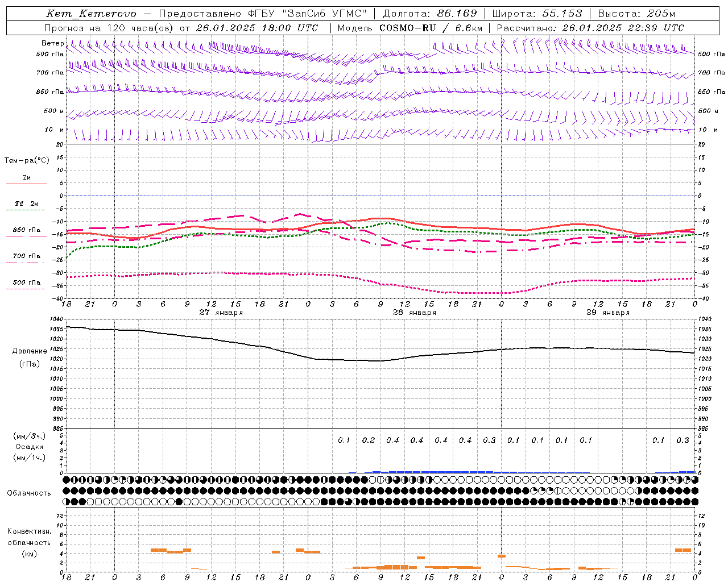
Task: Click the 'Осадки' precipitation label
Action: [30, 447]
